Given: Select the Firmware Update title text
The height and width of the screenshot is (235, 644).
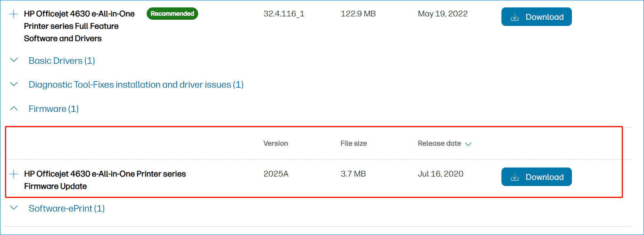Looking at the screenshot, I should [105, 180].
